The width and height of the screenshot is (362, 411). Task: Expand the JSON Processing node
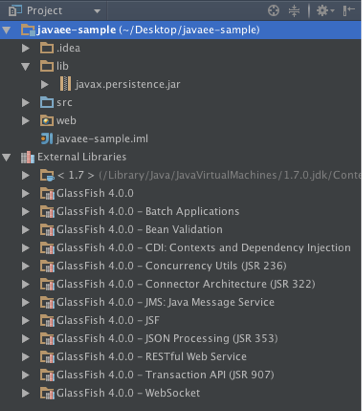26,339
